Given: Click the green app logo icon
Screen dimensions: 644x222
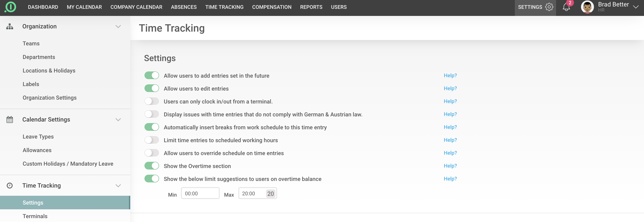Looking at the screenshot, I should pyautogui.click(x=11, y=7).
